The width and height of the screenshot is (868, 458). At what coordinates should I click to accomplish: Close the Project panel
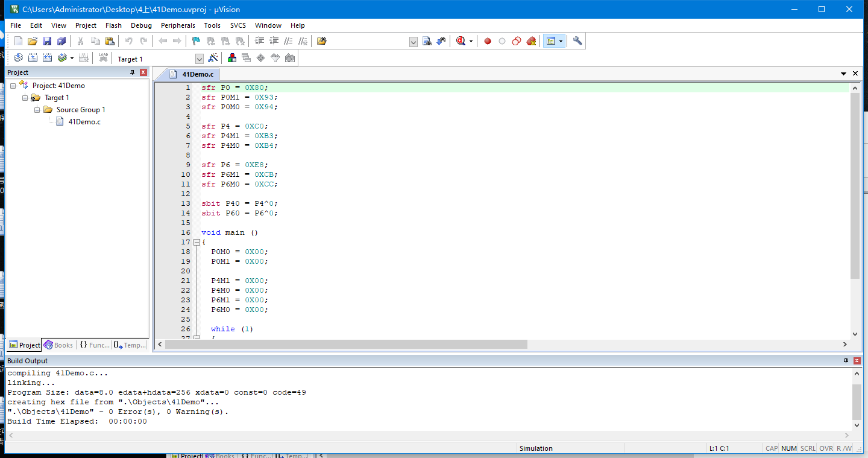[143, 72]
